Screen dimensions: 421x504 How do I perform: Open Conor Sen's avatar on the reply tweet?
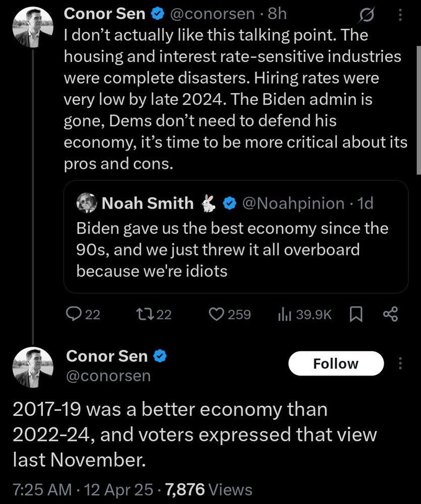[x=33, y=367]
